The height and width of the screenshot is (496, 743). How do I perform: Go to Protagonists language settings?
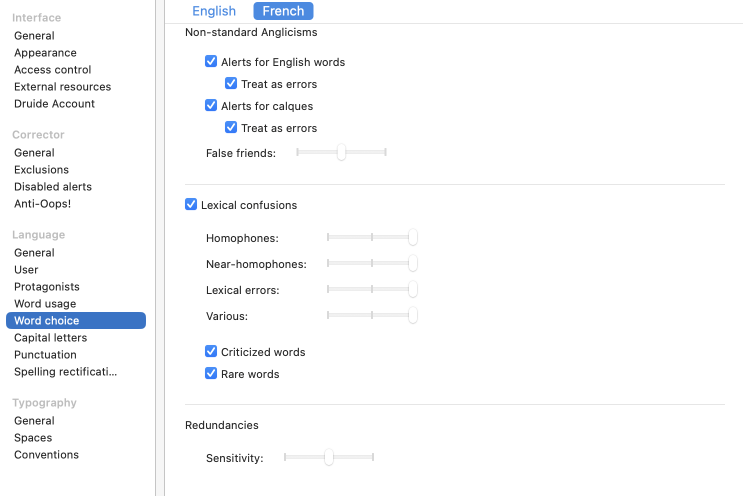pos(47,287)
